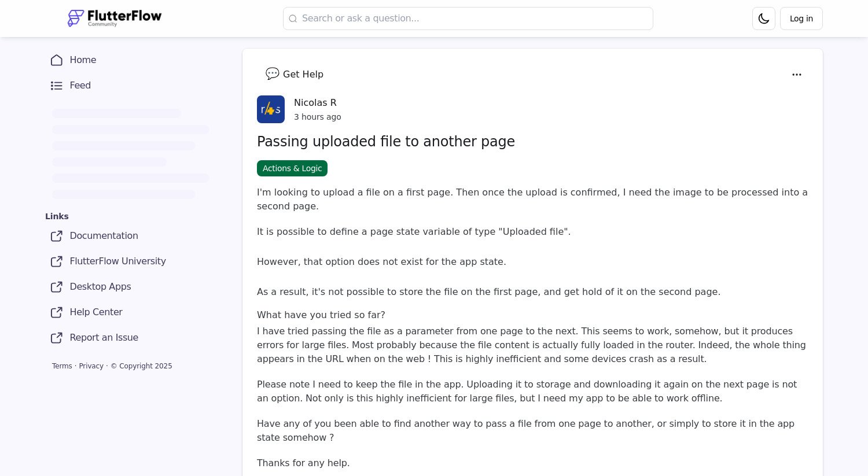The height and width of the screenshot is (476, 868).
Task: Open the Feed via its sidebar icon
Action: [56, 86]
